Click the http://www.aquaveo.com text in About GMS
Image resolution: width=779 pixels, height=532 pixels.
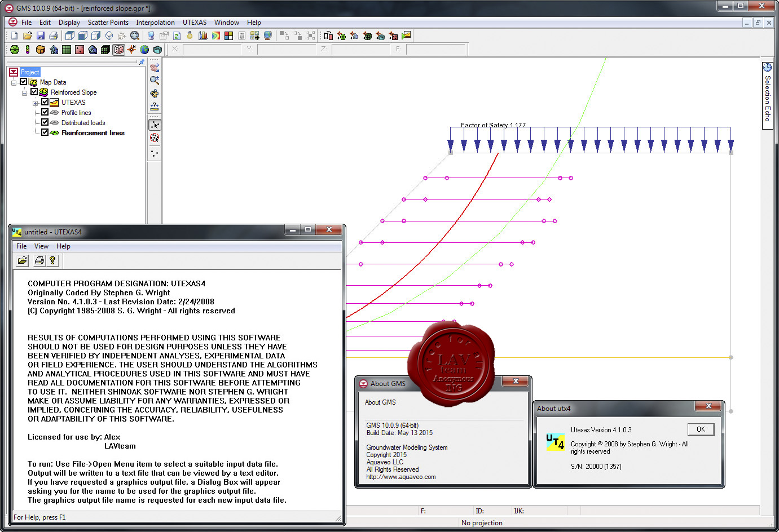pos(401,477)
